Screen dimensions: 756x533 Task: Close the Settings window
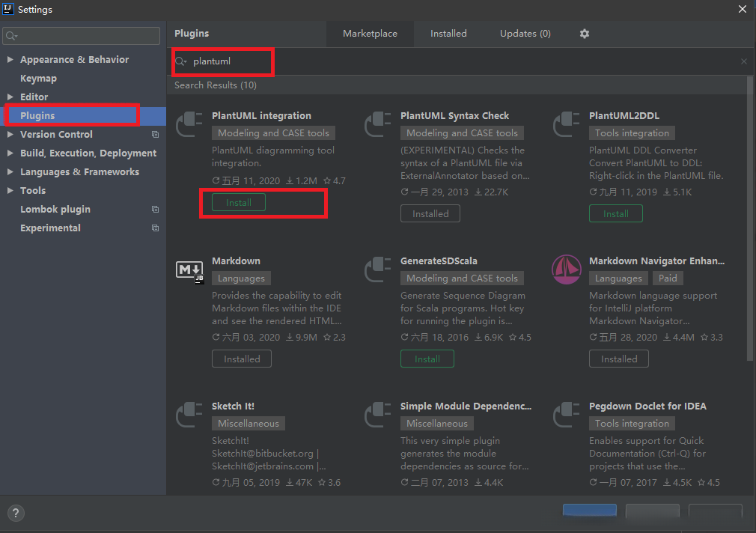pyautogui.click(x=743, y=9)
